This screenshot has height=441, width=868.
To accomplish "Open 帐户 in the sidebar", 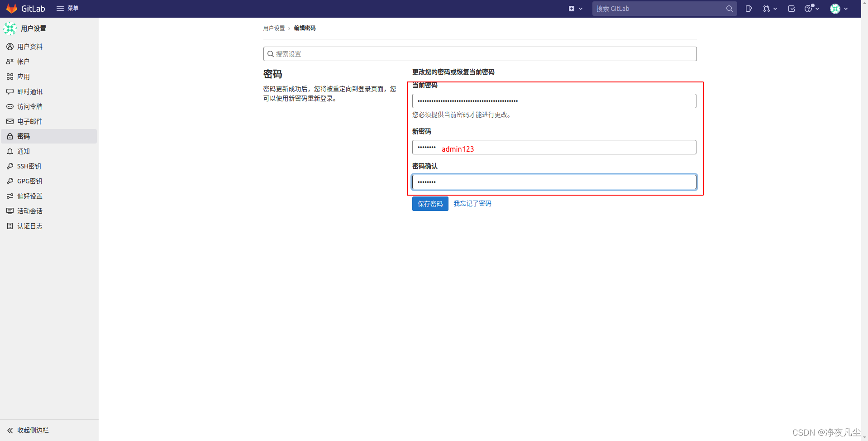I will tap(49, 62).
